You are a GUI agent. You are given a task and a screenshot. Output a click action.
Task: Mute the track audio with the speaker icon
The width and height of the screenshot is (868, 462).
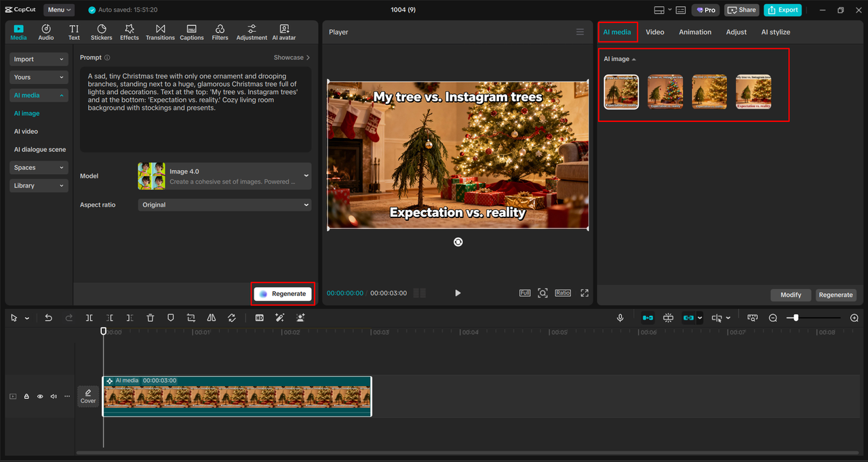click(x=53, y=396)
